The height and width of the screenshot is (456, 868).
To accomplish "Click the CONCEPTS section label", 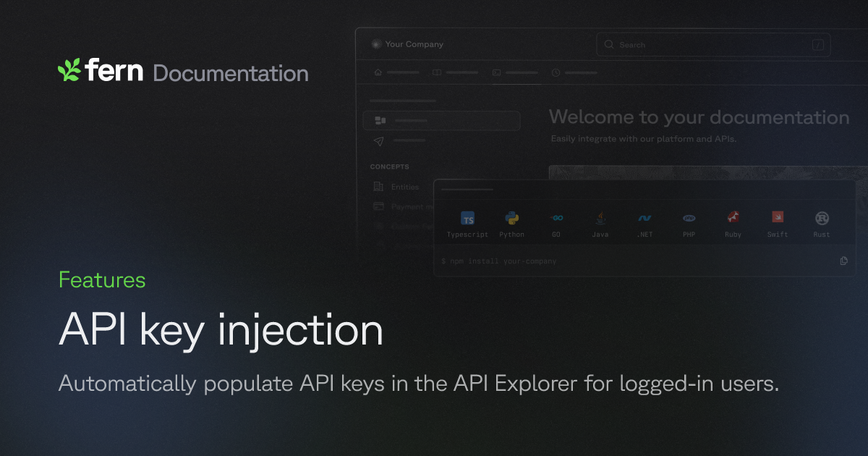I will (390, 167).
